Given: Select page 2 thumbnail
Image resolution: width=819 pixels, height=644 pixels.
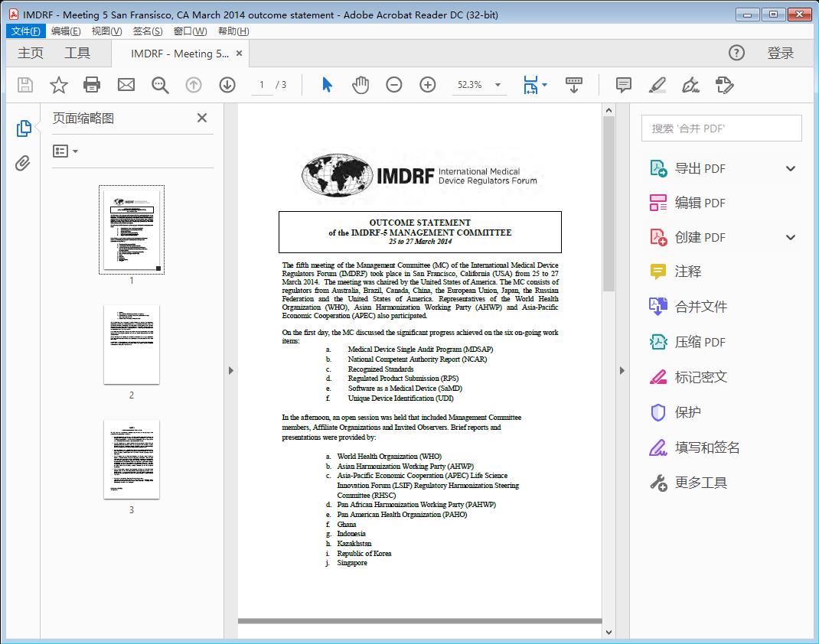Looking at the screenshot, I should coord(132,345).
